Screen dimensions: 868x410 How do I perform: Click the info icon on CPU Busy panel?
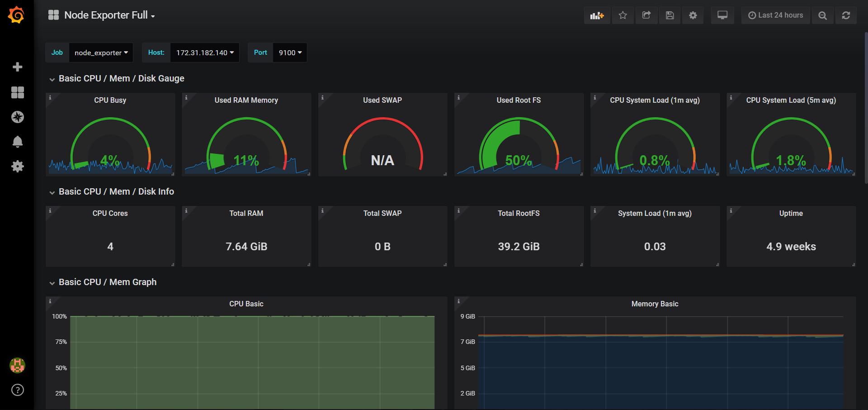pyautogui.click(x=50, y=97)
